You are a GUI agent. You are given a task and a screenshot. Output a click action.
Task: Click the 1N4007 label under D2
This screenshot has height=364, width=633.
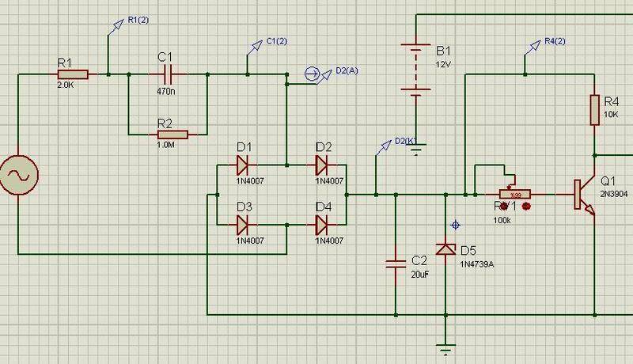tap(329, 180)
